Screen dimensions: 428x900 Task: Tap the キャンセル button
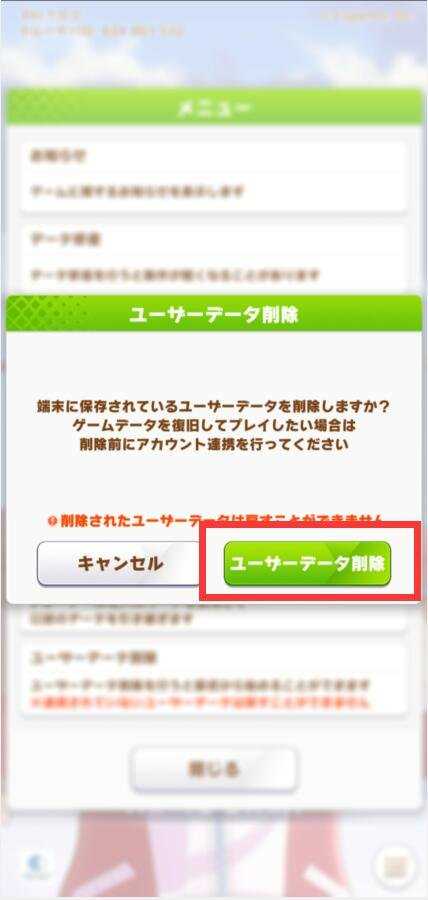[x=119, y=564]
